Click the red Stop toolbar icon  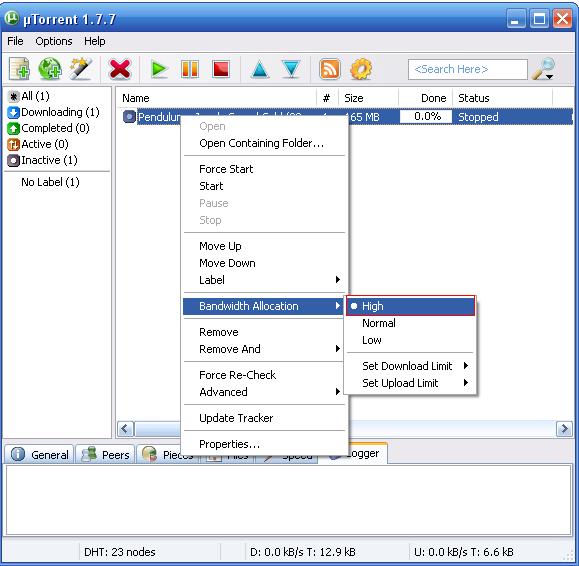[x=221, y=69]
